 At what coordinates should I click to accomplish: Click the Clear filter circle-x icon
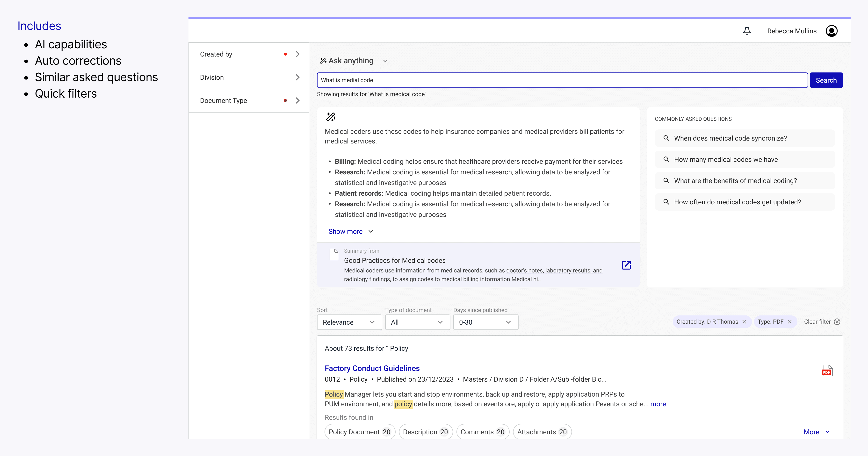coord(837,322)
